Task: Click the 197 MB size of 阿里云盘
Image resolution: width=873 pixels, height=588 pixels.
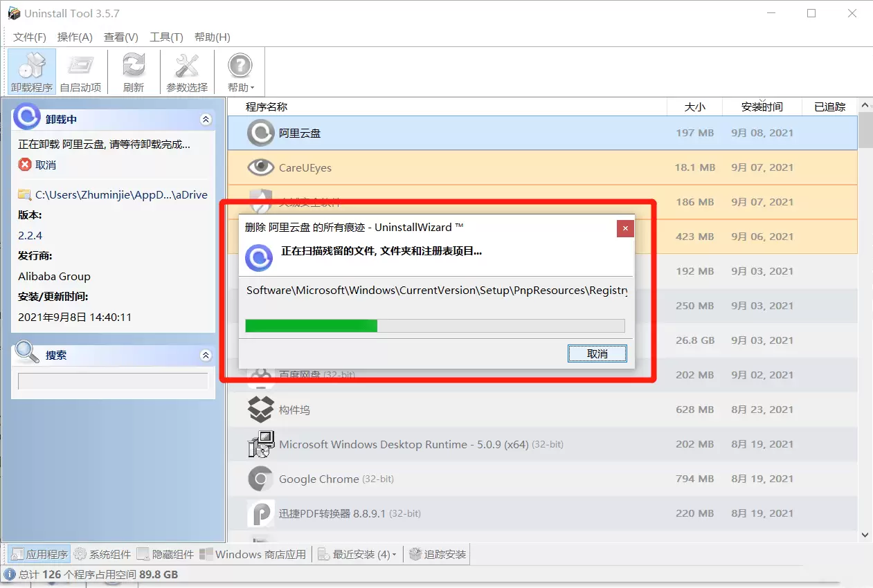Action: [x=694, y=133]
